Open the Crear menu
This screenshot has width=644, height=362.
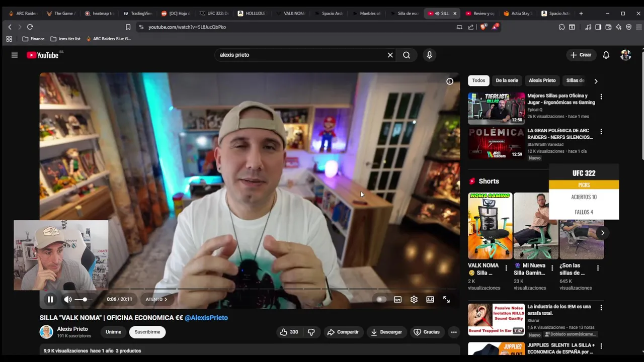click(x=581, y=55)
